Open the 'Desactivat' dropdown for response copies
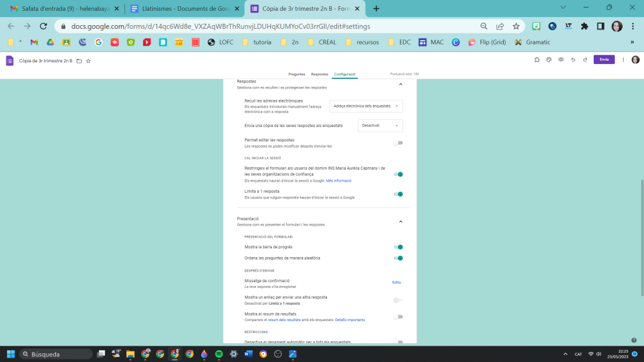644x362 pixels. tap(380, 126)
